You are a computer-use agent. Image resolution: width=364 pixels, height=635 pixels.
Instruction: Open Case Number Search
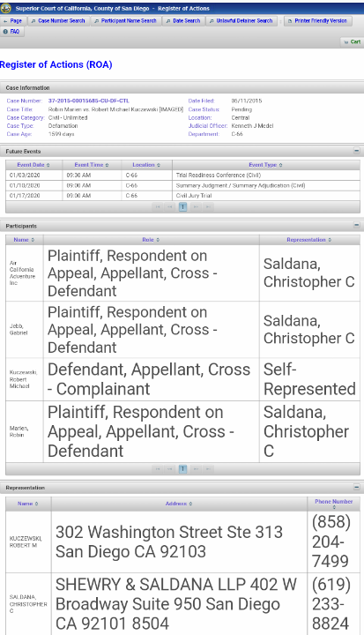tap(58, 21)
